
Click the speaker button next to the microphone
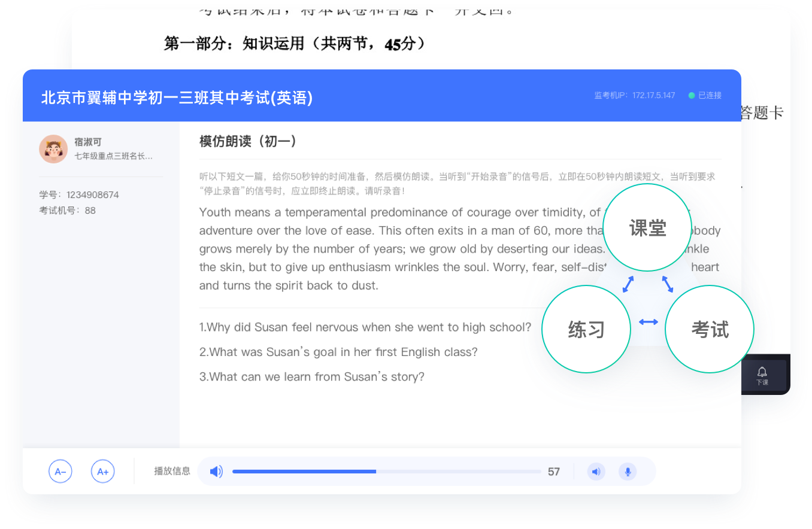coord(596,472)
